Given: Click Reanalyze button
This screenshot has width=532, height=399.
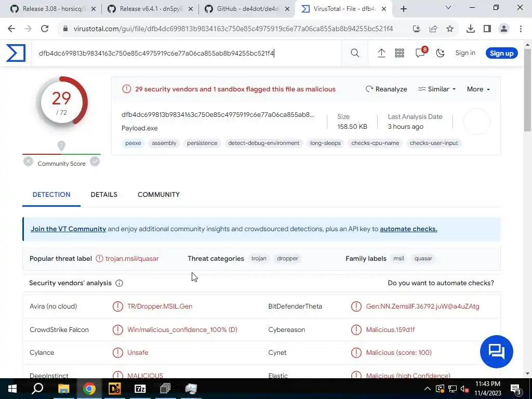Looking at the screenshot, I should tap(386, 89).
